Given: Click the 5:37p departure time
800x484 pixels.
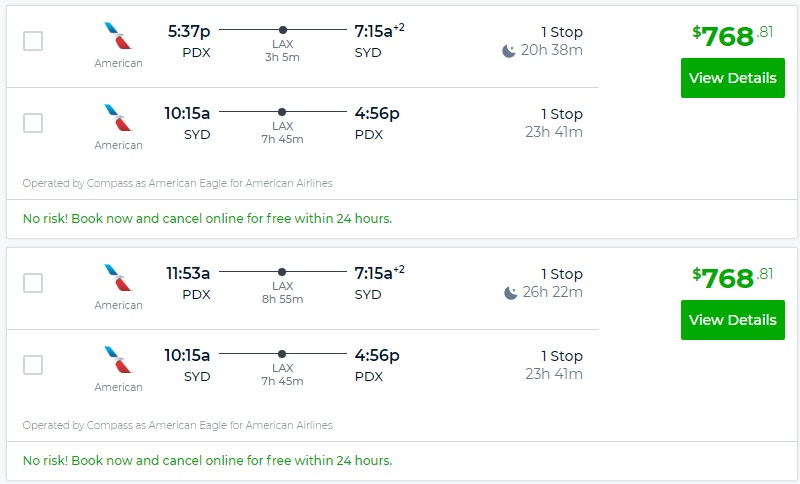Looking at the screenshot, I should click(189, 31).
